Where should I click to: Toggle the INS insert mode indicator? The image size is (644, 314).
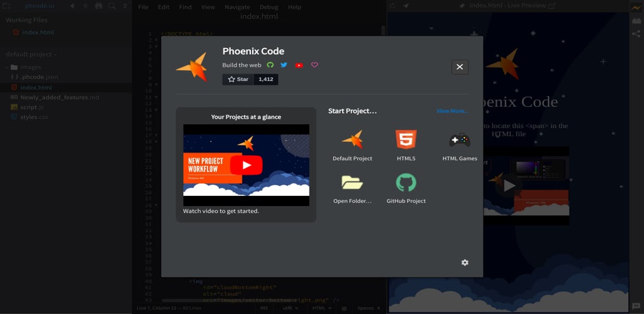click(264, 308)
